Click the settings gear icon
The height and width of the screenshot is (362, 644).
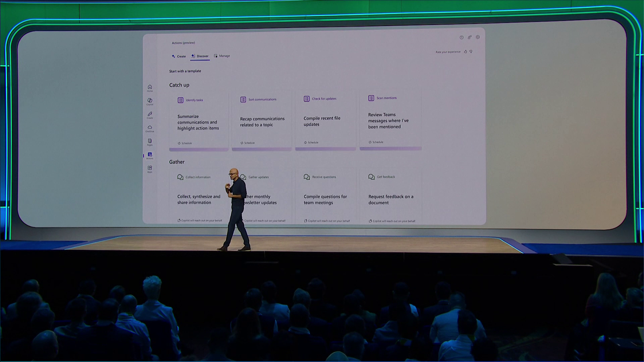coord(478,37)
